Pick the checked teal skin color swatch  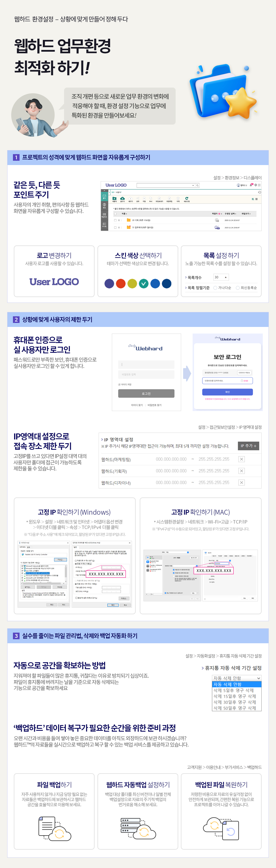tap(143, 283)
